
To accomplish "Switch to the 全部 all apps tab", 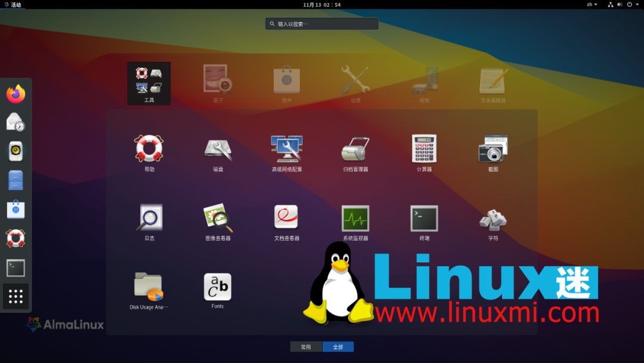I will 338,347.
